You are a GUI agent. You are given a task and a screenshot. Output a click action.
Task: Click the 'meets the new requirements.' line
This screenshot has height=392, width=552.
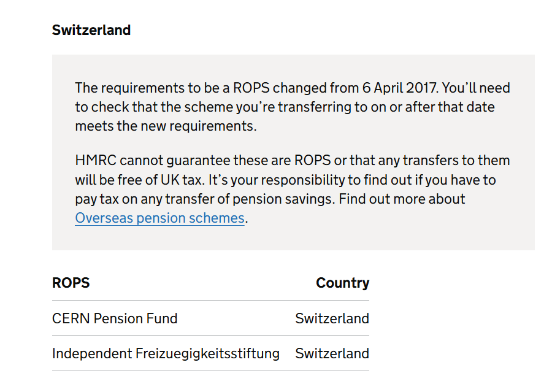166,126
